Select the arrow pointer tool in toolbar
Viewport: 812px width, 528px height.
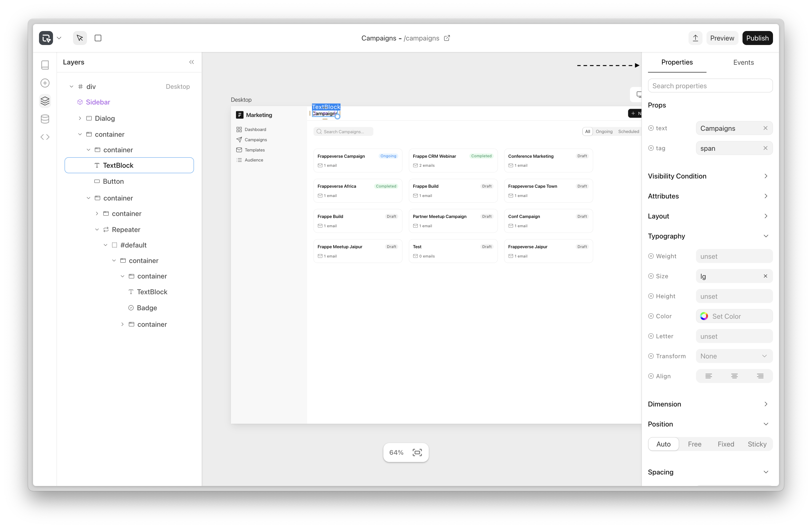pos(80,38)
